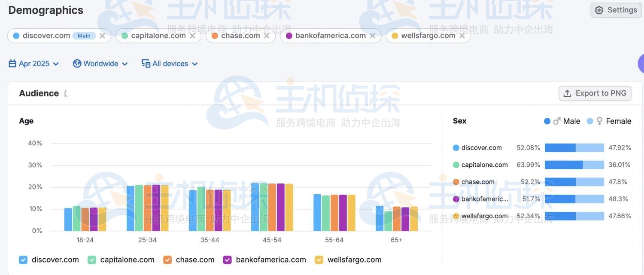The image size is (644, 275).
Task: Click the Female gender symbol in Sex legend
Action: [x=599, y=121]
